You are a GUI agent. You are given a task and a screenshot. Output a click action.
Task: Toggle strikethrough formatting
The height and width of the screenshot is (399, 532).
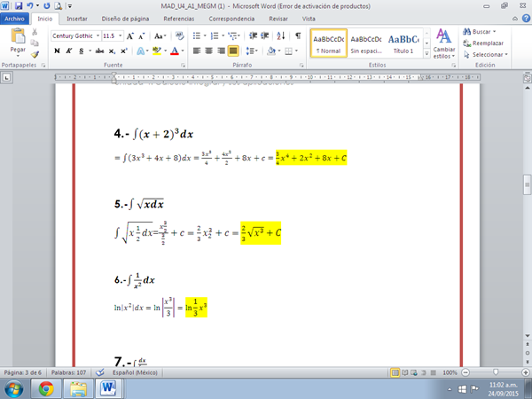point(99,51)
